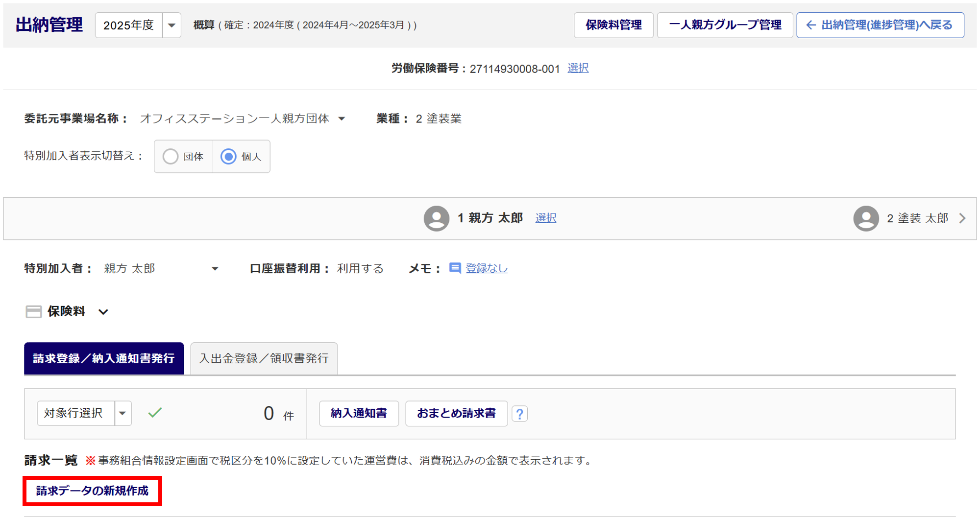The height and width of the screenshot is (517, 980).
Task: Click the 納入通知書 button
Action: (x=359, y=414)
